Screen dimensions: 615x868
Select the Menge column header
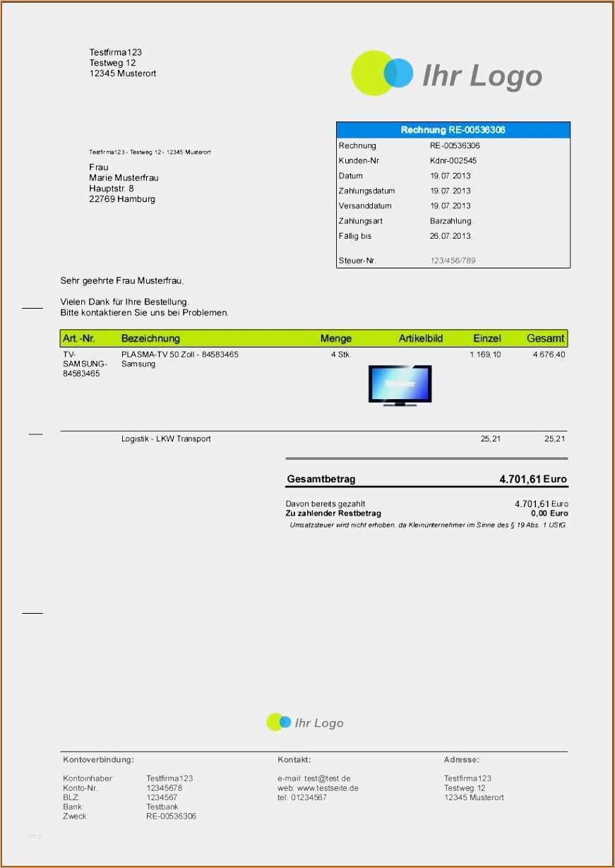click(x=335, y=338)
